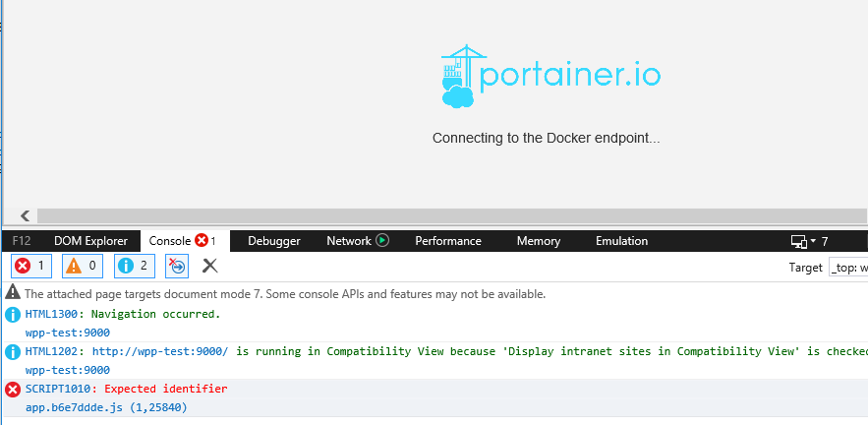
Task: Open the Target frame dropdown
Action: click(x=848, y=268)
